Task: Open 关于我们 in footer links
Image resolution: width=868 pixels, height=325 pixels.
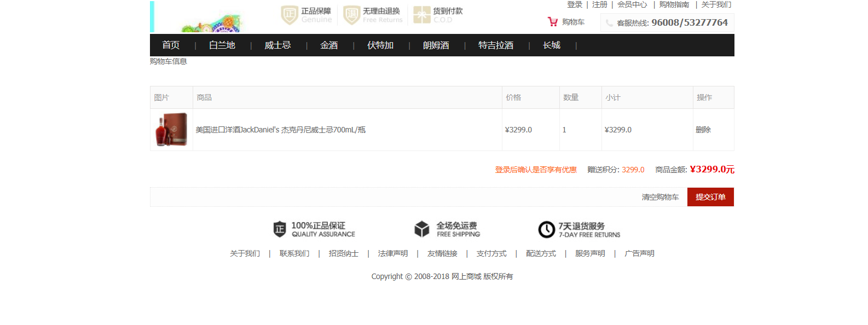Action: click(x=245, y=253)
